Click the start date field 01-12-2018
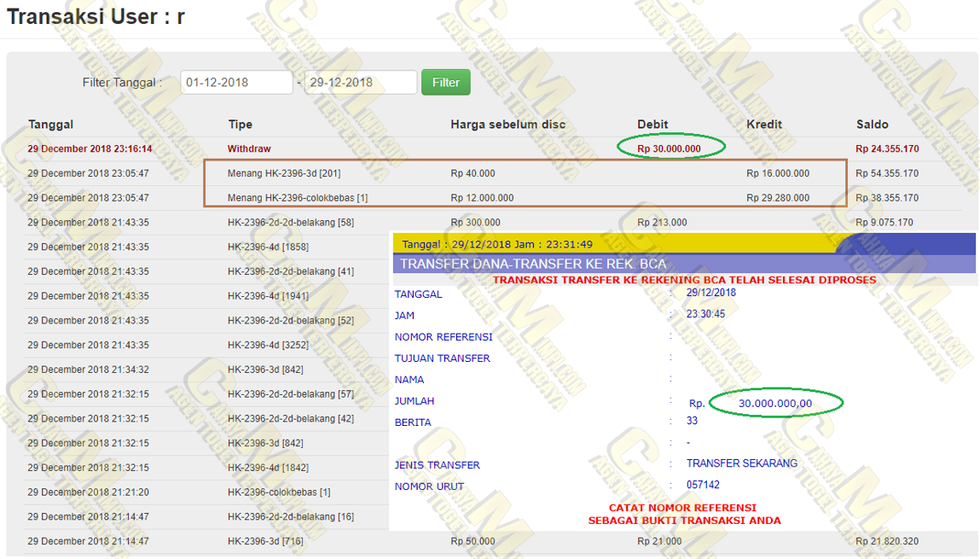 236,83
